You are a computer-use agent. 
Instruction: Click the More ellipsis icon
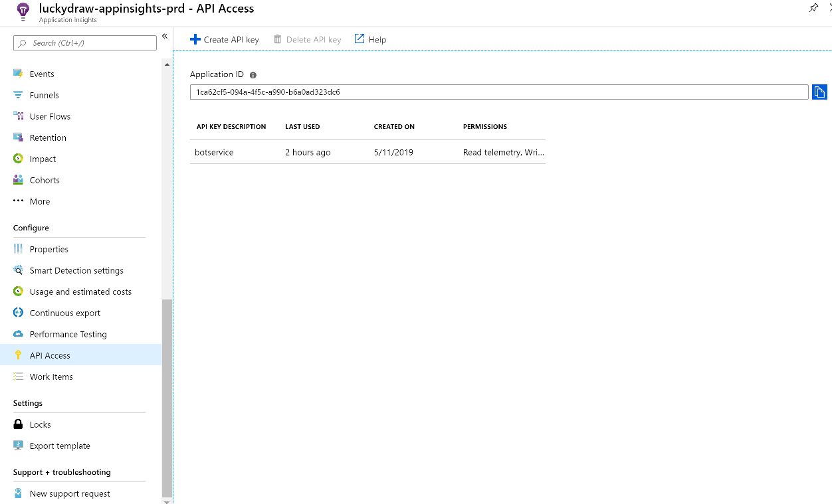(x=19, y=201)
